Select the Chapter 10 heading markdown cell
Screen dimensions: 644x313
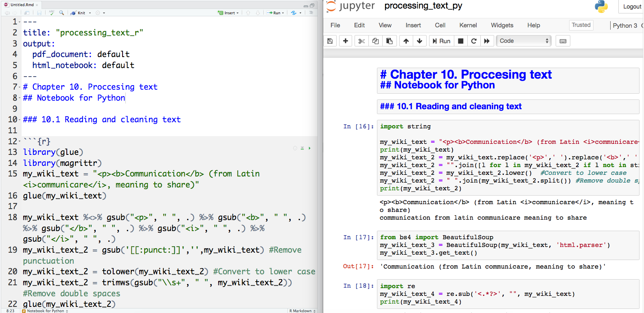click(508, 81)
